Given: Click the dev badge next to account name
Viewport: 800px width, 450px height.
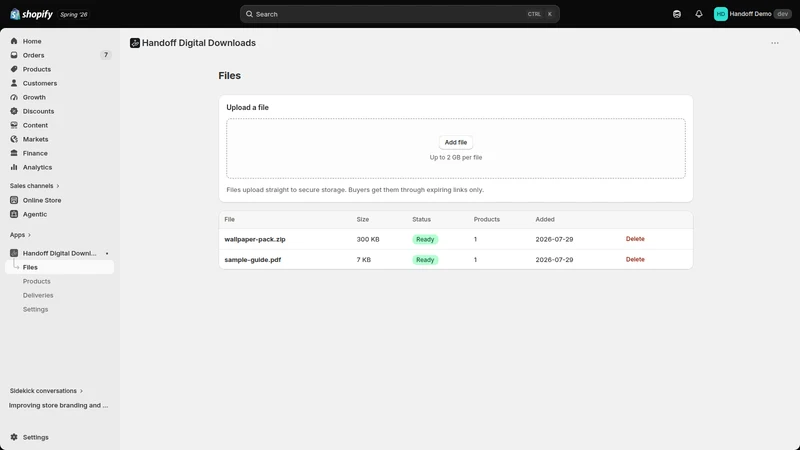Looking at the screenshot, I should coord(783,14).
